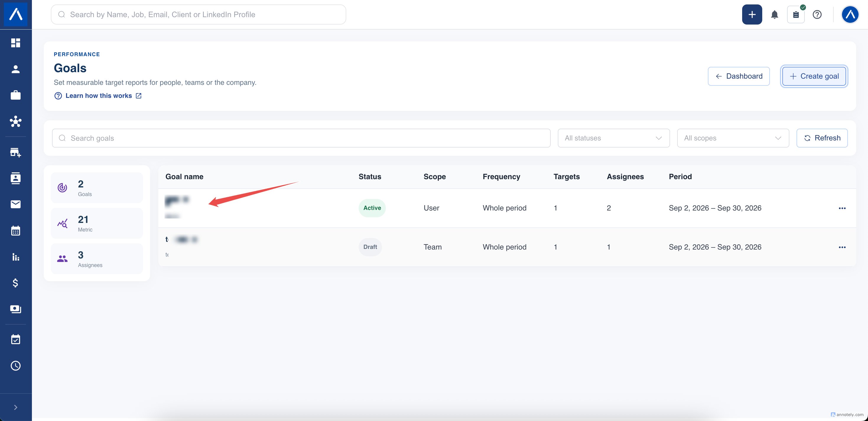Viewport: 868px width, 421px height.
Task: Open actions menu for the Draft goal row
Action: (x=842, y=247)
